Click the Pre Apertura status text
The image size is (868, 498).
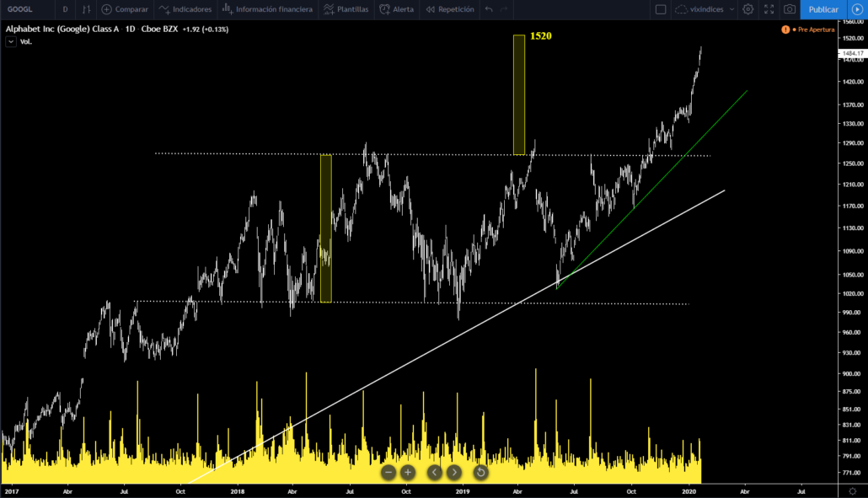tap(816, 29)
